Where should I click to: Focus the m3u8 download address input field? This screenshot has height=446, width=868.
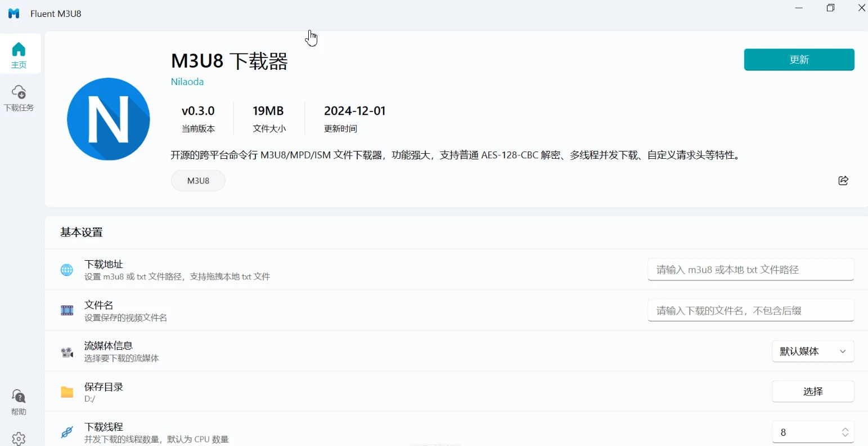coord(751,270)
